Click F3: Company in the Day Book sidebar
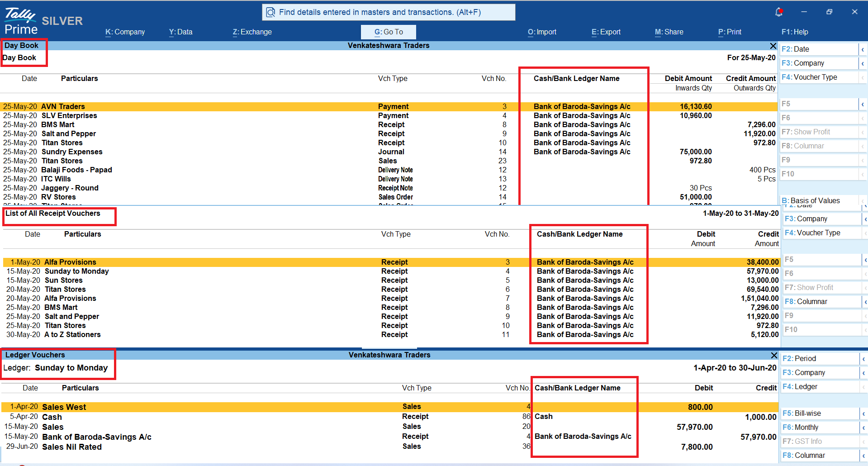 [819, 63]
